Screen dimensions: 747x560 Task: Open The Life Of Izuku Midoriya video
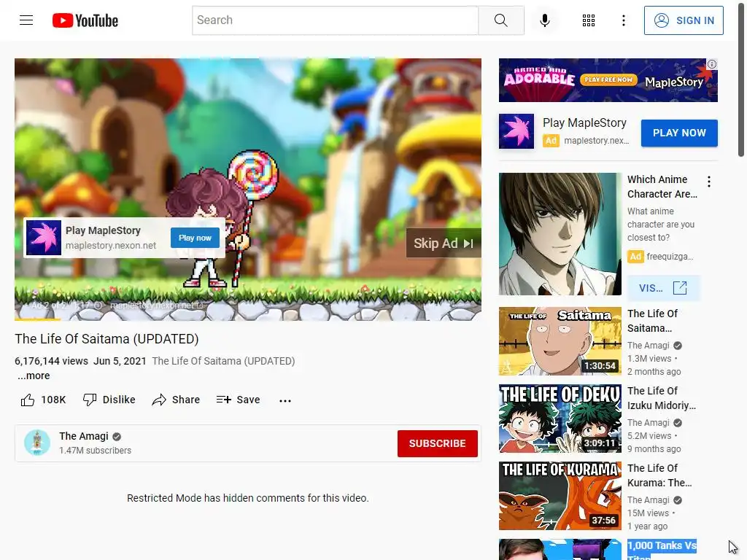pyautogui.click(x=560, y=418)
